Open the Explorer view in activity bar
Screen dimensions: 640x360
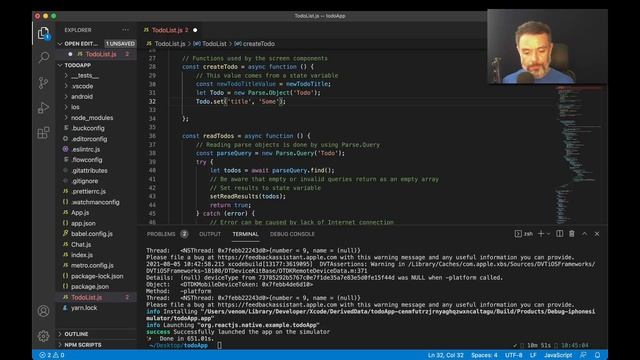point(43,33)
